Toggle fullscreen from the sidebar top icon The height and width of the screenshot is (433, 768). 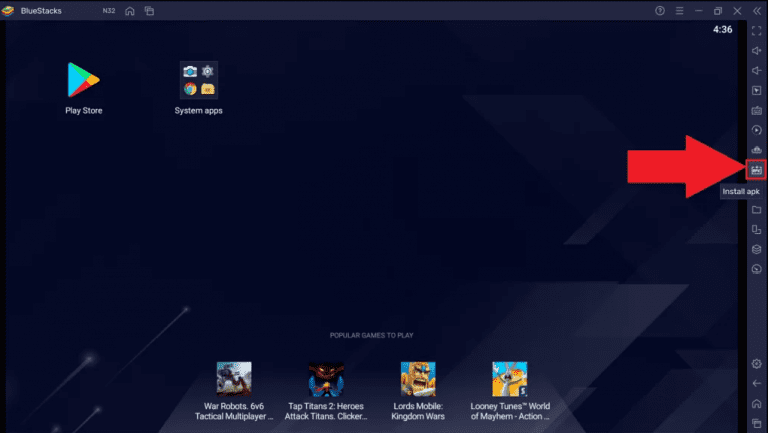click(757, 31)
